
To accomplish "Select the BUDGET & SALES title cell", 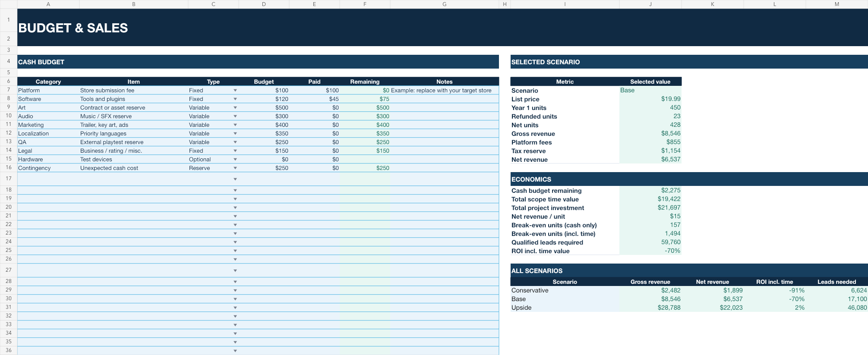I will 442,28.
